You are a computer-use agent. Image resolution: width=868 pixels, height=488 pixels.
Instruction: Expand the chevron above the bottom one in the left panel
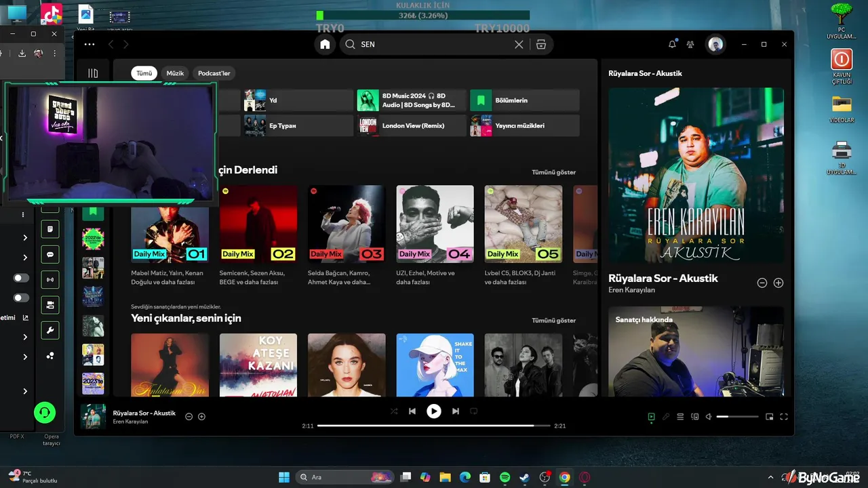click(x=25, y=357)
